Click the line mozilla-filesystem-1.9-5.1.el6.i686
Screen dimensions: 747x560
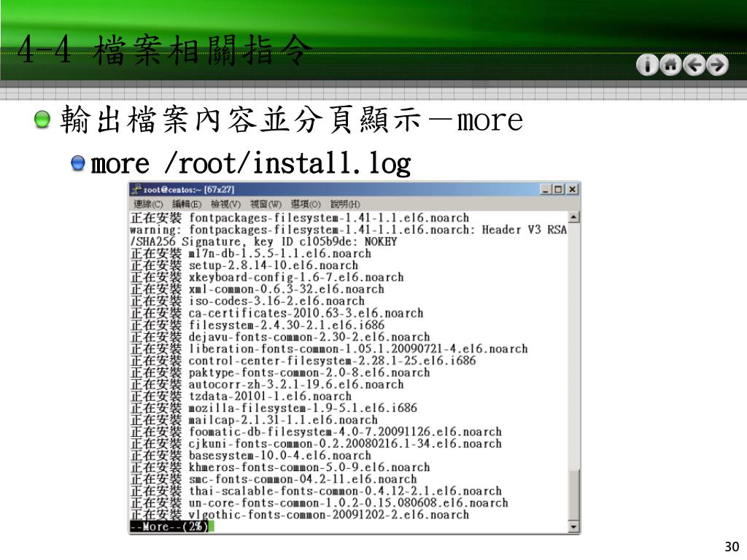274,408
